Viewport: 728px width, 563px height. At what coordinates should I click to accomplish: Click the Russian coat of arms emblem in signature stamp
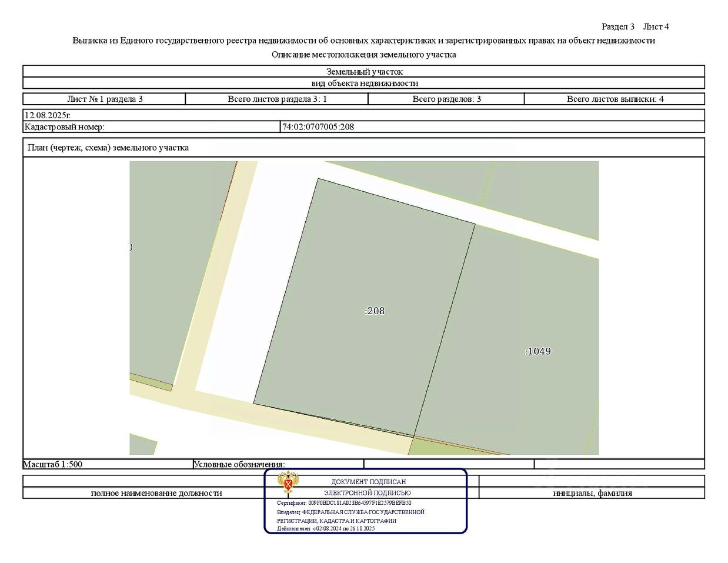point(288,482)
